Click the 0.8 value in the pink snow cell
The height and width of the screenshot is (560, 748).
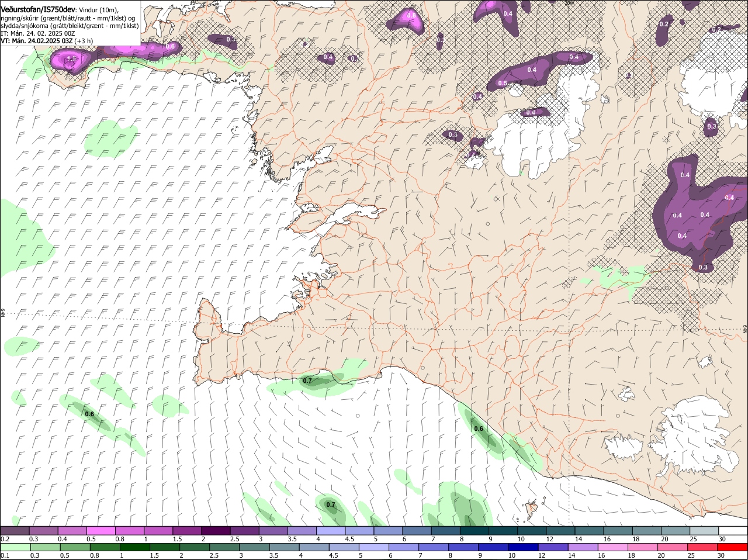pos(411,15)
